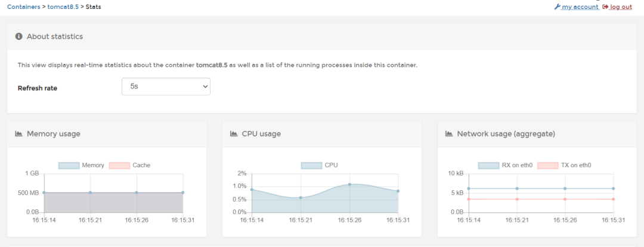The width and height of the screenshot is (644, 247).
Task: Click the chart icon next to CPU usage
Action: tap(234, 134)
